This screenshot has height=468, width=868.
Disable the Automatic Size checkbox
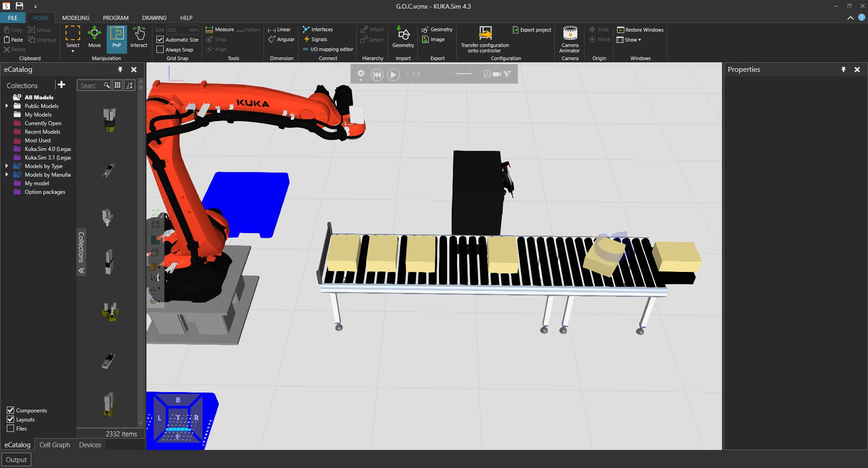coord(160,40)
